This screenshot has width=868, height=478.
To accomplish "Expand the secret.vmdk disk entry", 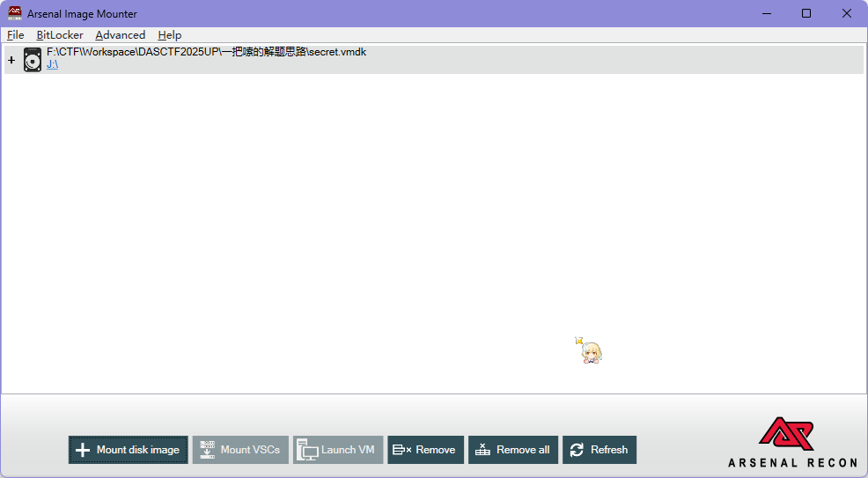I will pos(11,60).
